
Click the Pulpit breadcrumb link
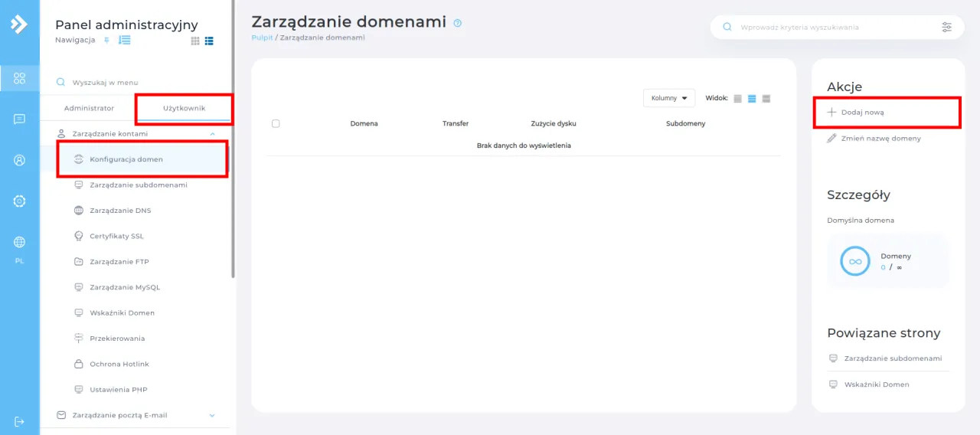point(262,37)
